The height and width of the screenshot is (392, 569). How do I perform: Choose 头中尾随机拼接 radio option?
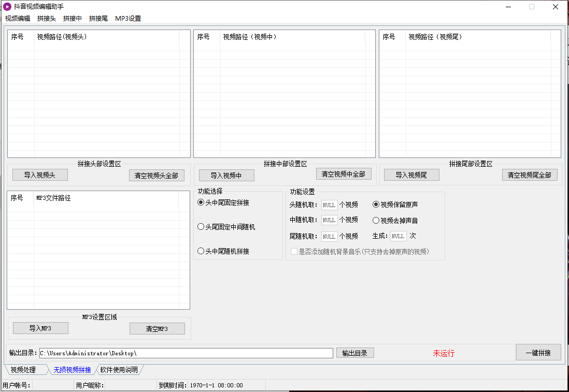(201, 251)
